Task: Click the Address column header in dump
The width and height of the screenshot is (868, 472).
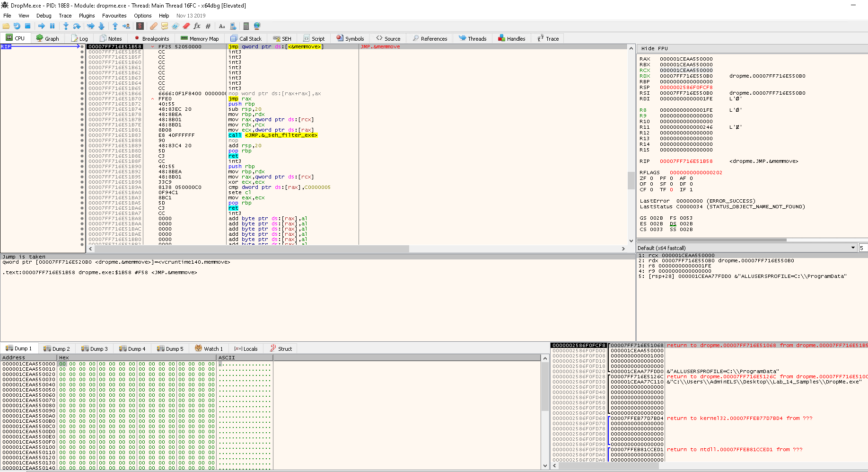Action: 28,358
